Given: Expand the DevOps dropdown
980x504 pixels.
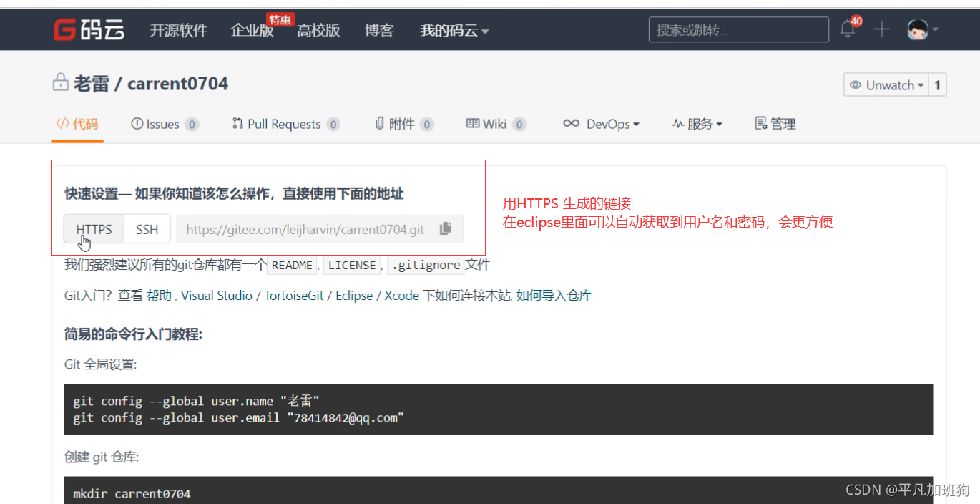Looking at the screenshot, I should click(601, 124).
